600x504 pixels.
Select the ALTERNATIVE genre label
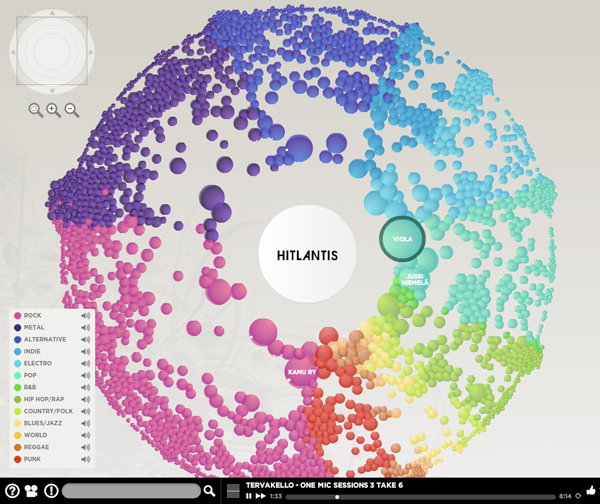tap(45, 339)
